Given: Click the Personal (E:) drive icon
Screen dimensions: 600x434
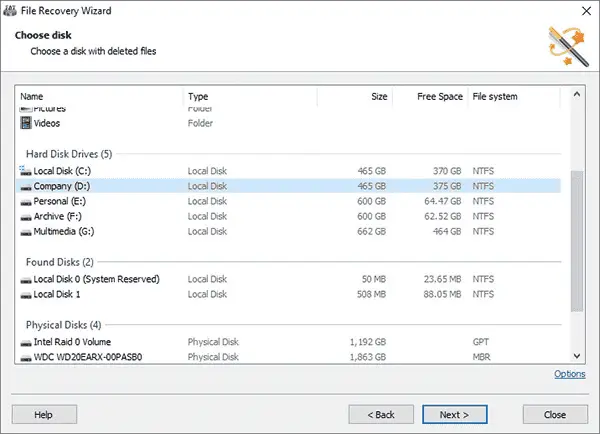Looking at the screenshot, I should 26,202.
